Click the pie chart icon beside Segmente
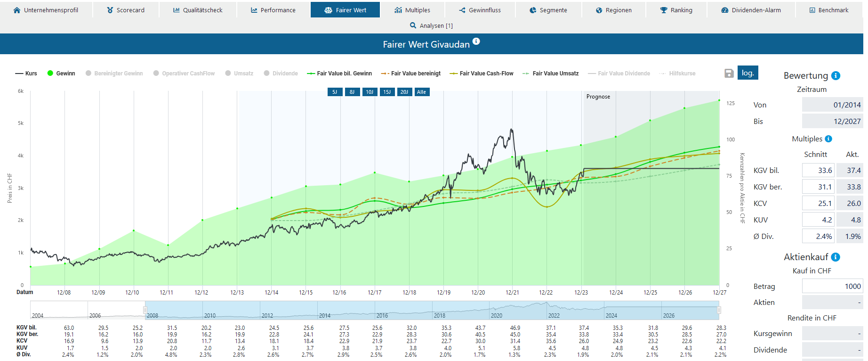This screenshot has height=361, width=868. [x=533, y=10]
